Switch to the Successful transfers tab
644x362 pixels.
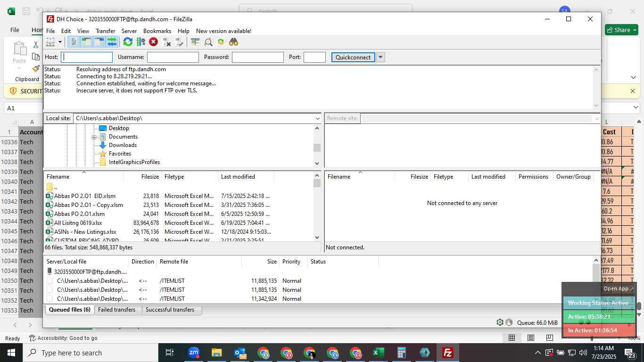[x=170, y=310]
